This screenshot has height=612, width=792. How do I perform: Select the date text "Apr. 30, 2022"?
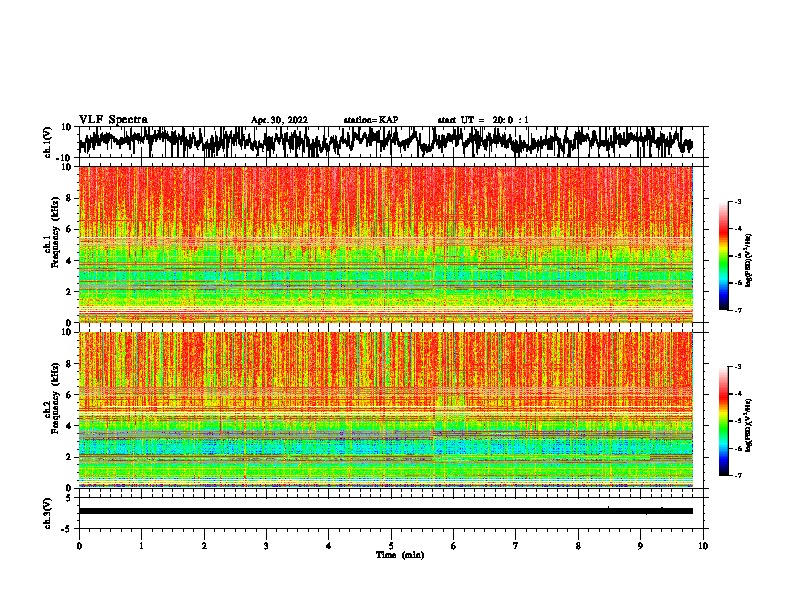pyautogui.click(x=279, y=120)
